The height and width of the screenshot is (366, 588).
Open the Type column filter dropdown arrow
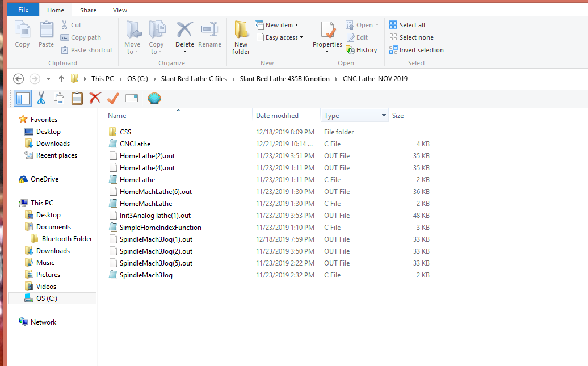pyautogui.click(x=384, y=115)
